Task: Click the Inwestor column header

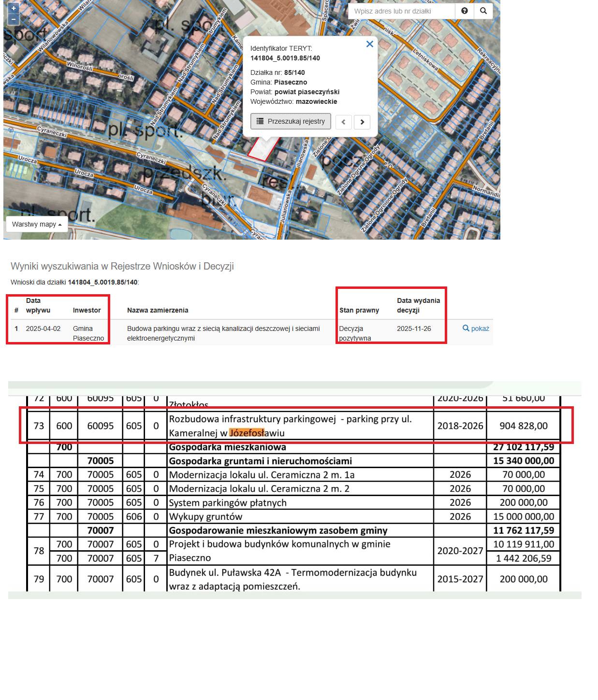Action: 87,310
